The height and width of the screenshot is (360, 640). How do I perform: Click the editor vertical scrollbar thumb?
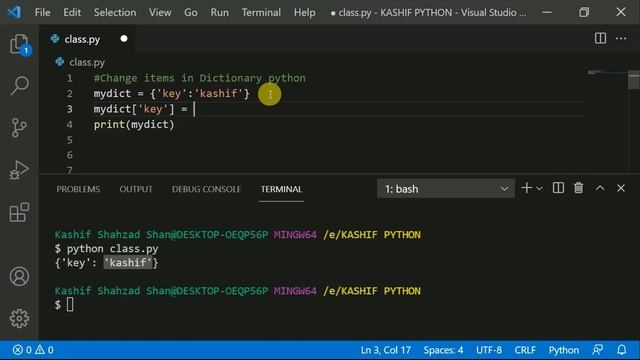pyautogui.click(x=634, y=80)
